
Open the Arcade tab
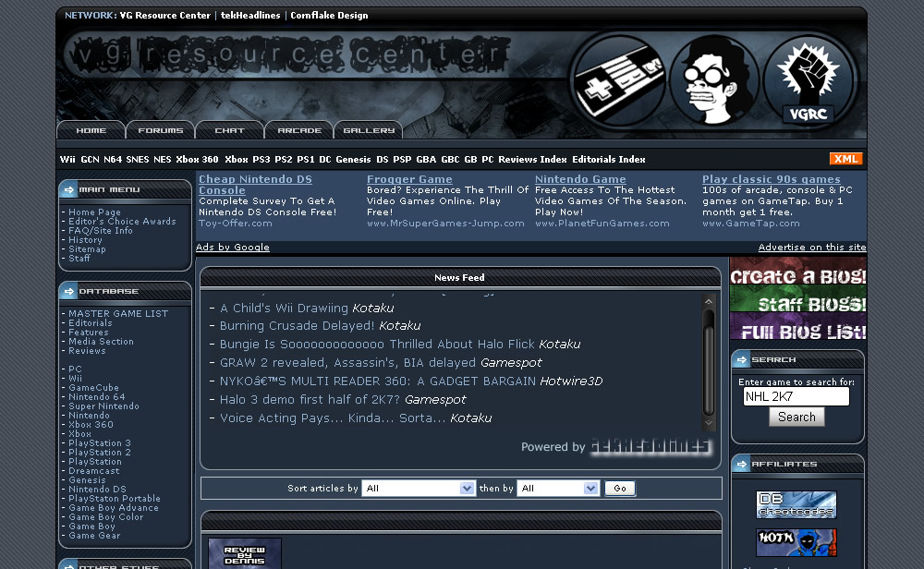pos(299,130)
